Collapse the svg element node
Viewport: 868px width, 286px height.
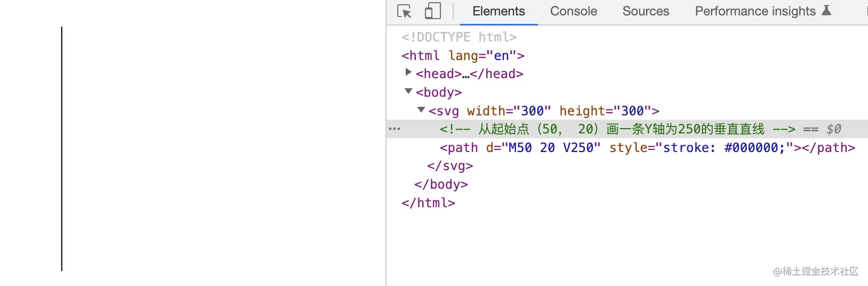pos(421,110)
